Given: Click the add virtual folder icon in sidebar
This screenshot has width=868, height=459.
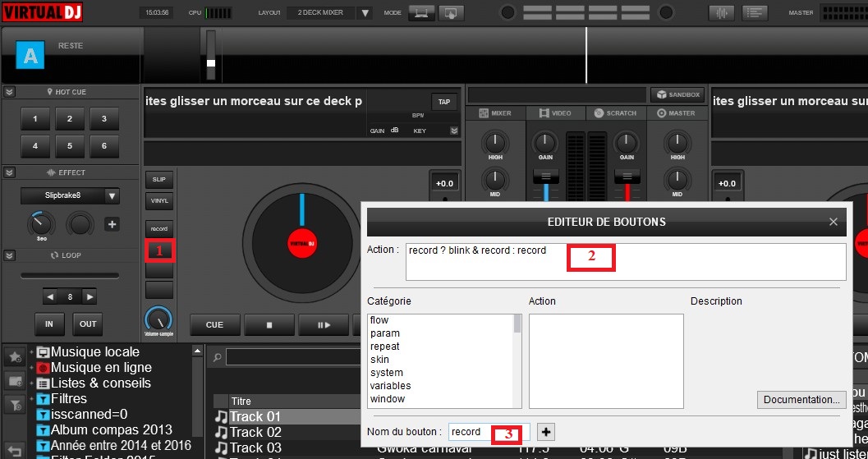Looking at the screenshot, I should pos(15,381).
